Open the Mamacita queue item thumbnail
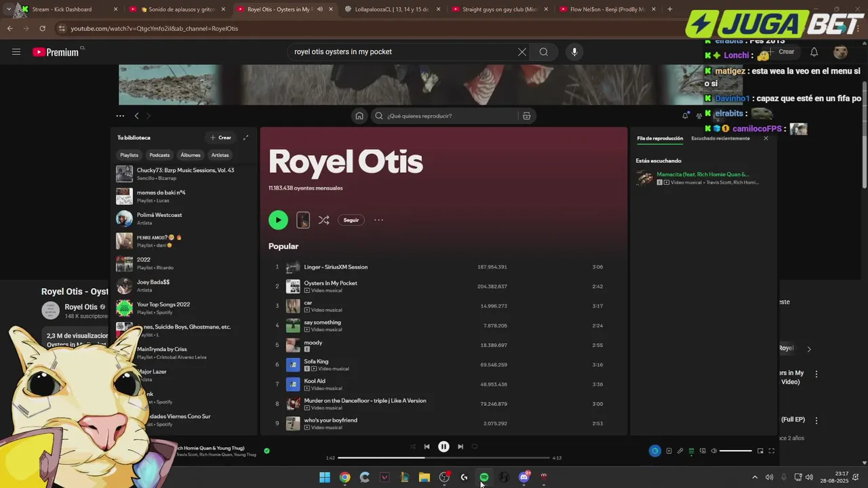 click(x=644, y=178)
